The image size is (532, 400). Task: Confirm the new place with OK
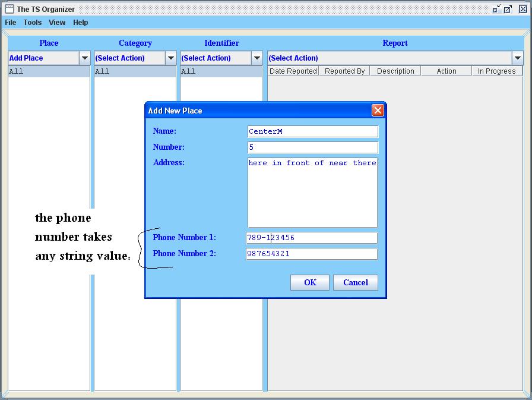click(310, 282)
